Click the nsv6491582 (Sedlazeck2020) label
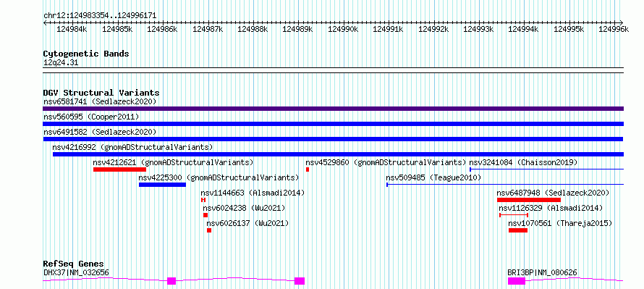 click(100, 132)
